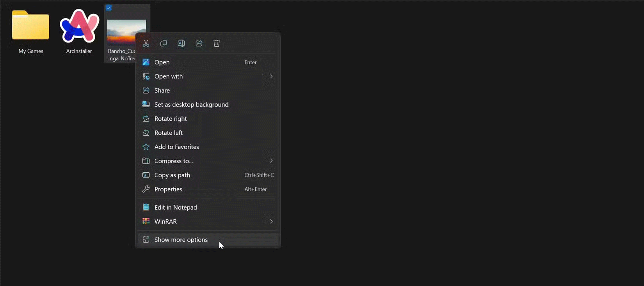Click the Rename icon in context menu
The height and width of the screenshot is (286, 644).
click(x=181, y=43)
